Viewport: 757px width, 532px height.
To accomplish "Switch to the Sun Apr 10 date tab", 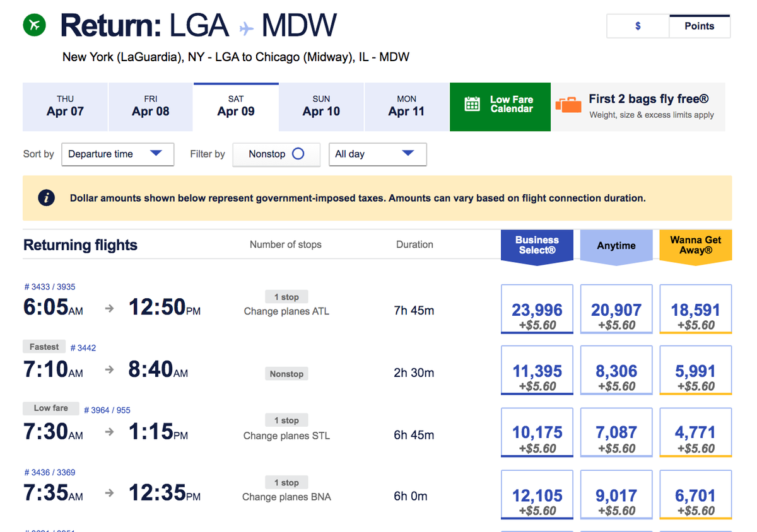I will (321, 107).
